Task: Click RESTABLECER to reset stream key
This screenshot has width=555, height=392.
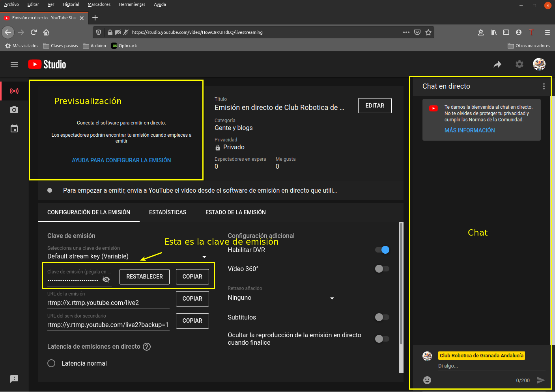Action: [144, 277]
